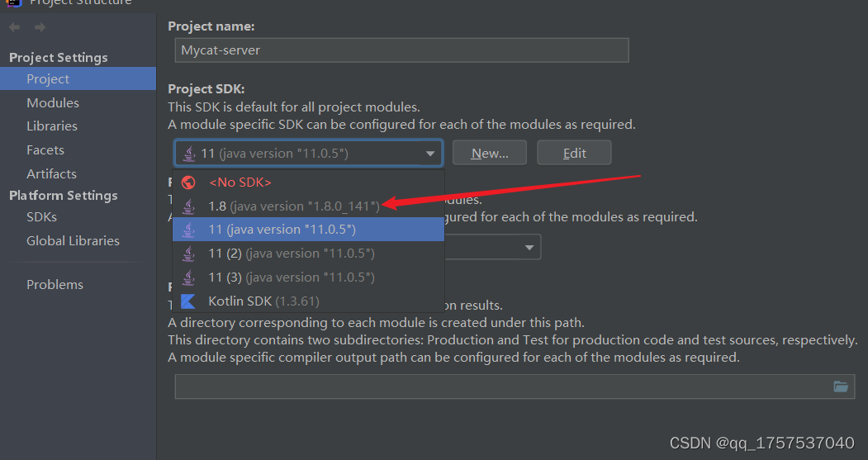The image size is (868, 460).
Task: Click the compiler output path field
Action: (x=515, y=386)
